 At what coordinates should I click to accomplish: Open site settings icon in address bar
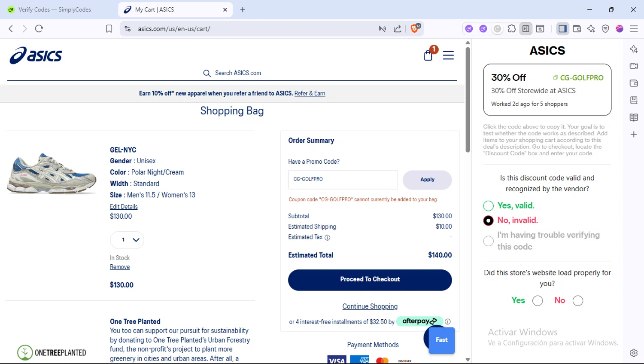128,29
